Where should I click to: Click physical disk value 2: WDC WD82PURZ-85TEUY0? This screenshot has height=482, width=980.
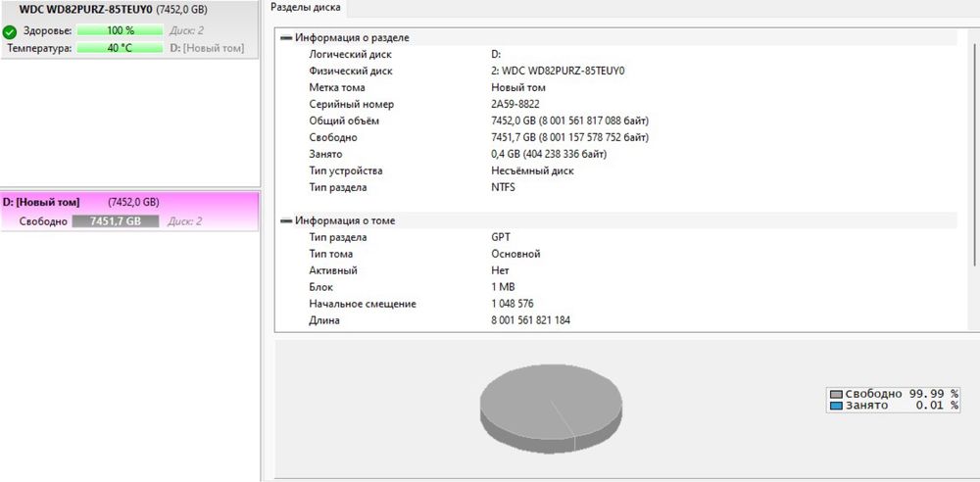559,72
